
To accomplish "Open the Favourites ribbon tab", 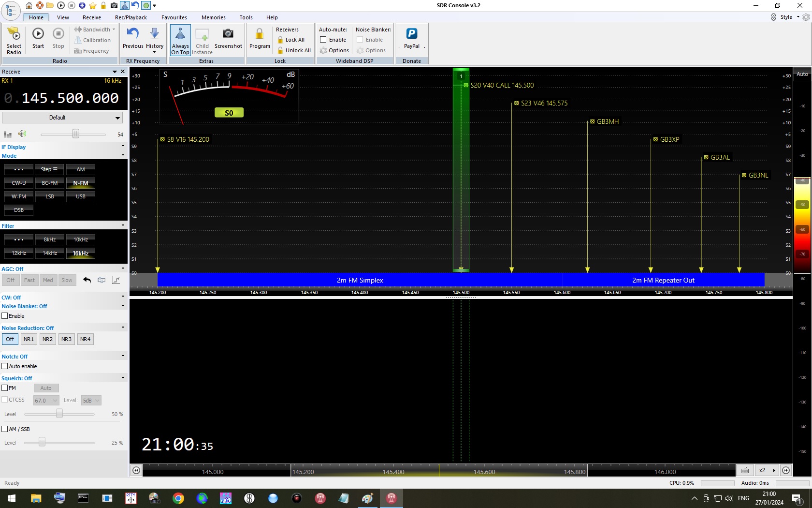I will [x=174, y=17].
